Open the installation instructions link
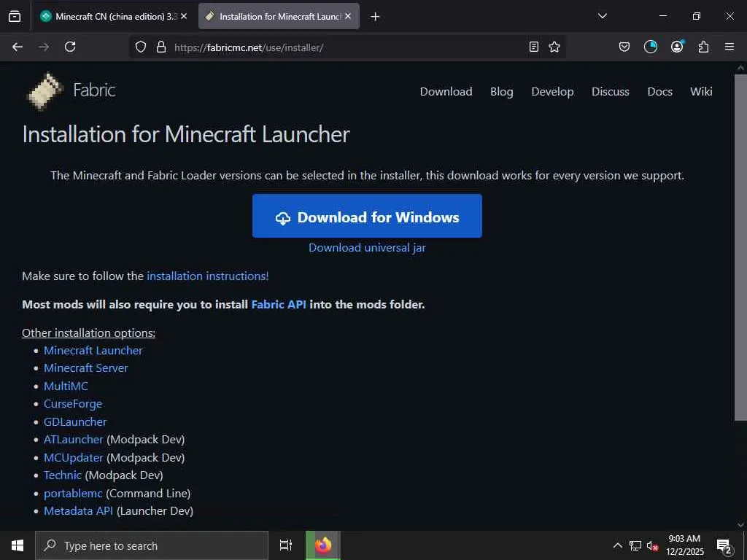Image resolution: width=747 pixels, height=560 pixels. click(208, 276)
